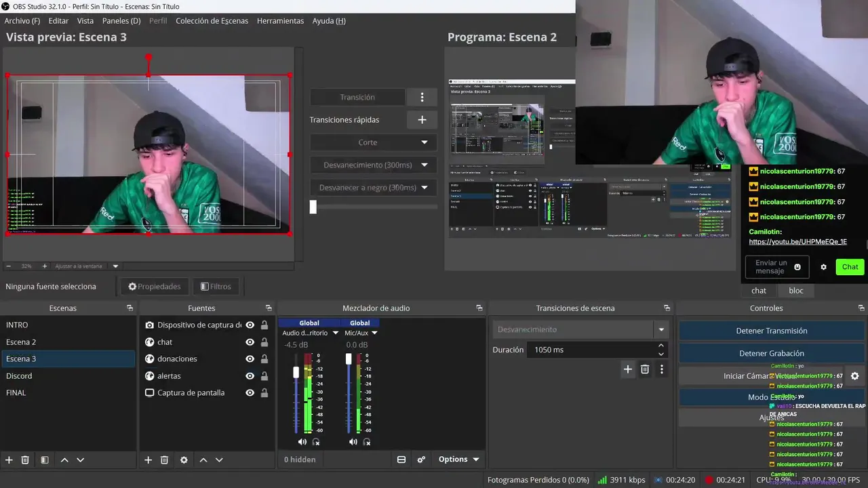Image resolution: width=868 pixels, height=488 pixels.
Task: Mute the Audio del escritorio speaker icon
Action: point(302,442)
